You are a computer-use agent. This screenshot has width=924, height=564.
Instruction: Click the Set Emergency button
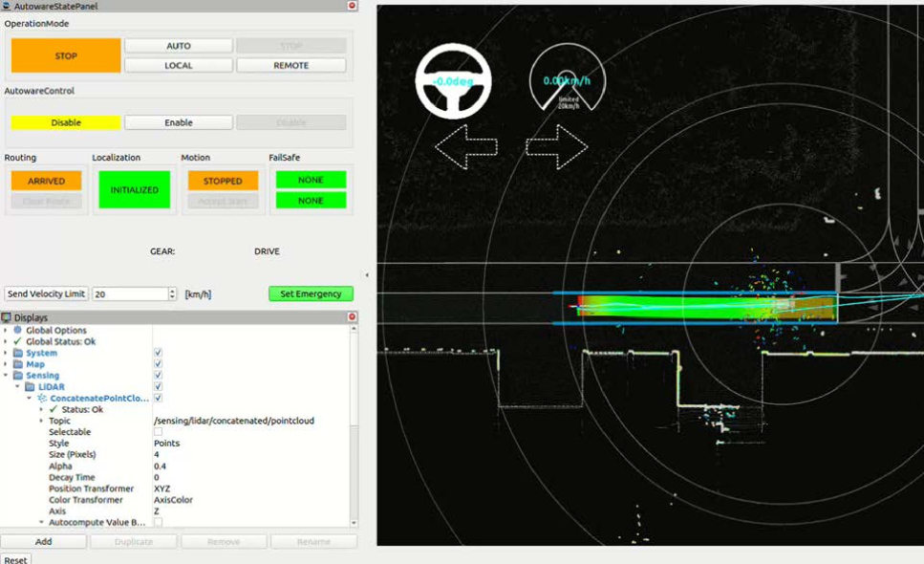tap(311, 293)
